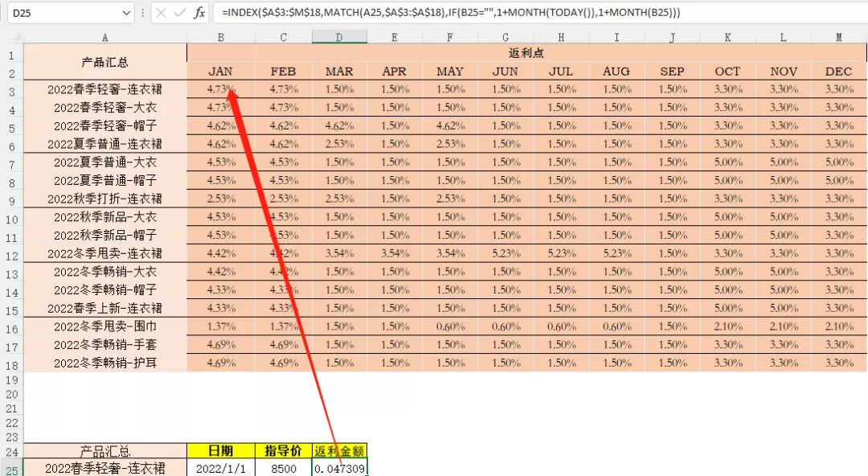The height and width of the screenshot is (476, 868).
Task: Click the yellow 日期 header cell
Action: [x=220, y=450]
